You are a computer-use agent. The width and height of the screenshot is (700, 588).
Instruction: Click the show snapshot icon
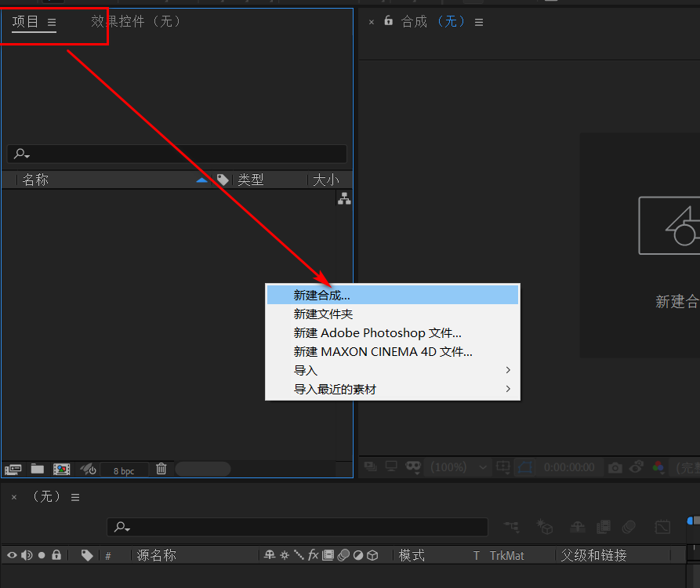(637, 467)
